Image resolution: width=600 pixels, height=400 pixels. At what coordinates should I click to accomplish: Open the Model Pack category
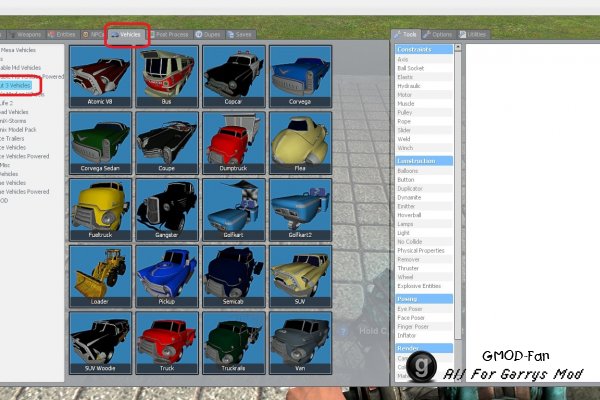18,130
